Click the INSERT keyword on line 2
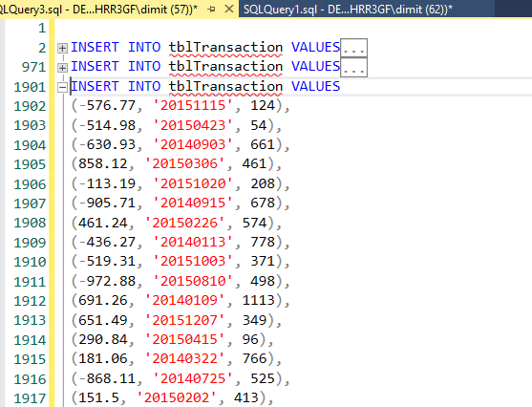 point(95,47)
